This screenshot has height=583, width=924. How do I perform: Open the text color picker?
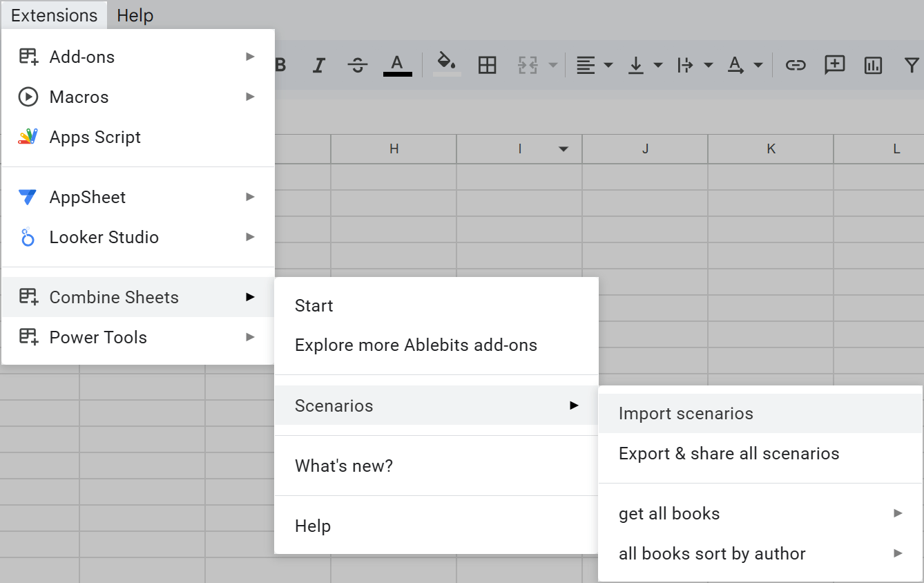(397, 65)
